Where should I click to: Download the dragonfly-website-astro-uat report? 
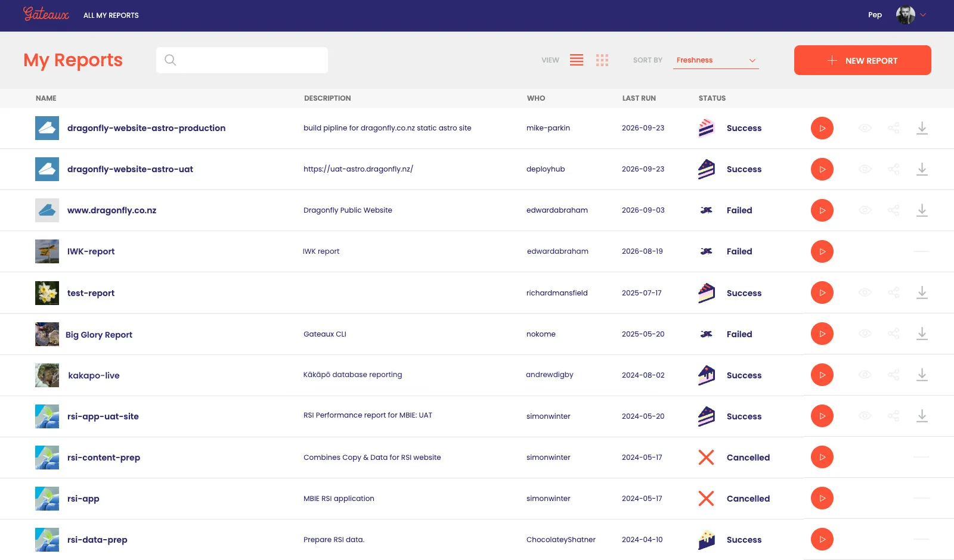pos(922,169)
